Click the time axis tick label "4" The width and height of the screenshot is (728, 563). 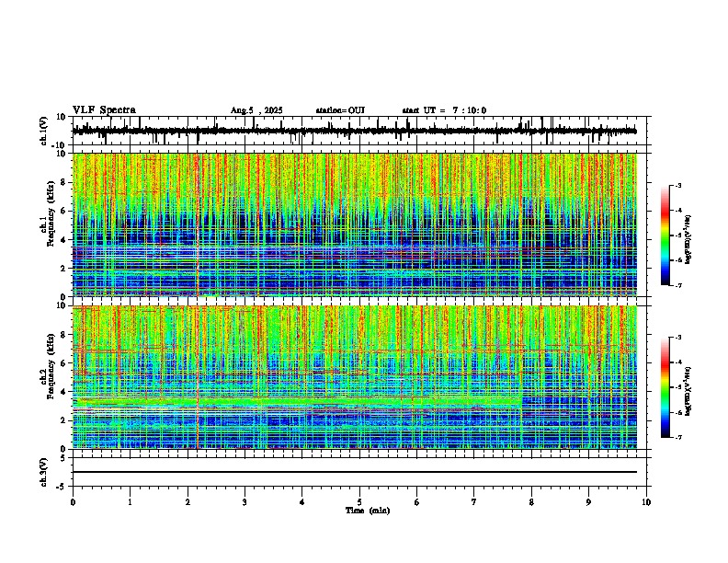[302, 502]
